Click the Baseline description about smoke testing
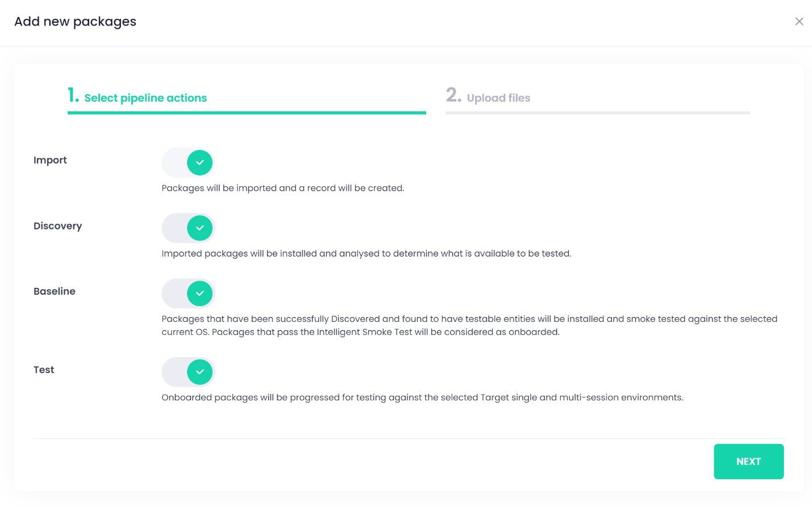812x507 pixels. 469,325
